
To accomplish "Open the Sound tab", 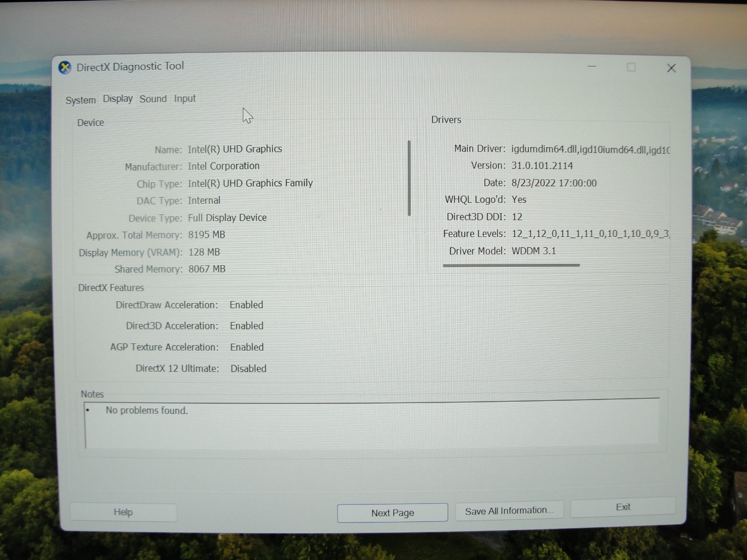I will (x=153, y=99).
